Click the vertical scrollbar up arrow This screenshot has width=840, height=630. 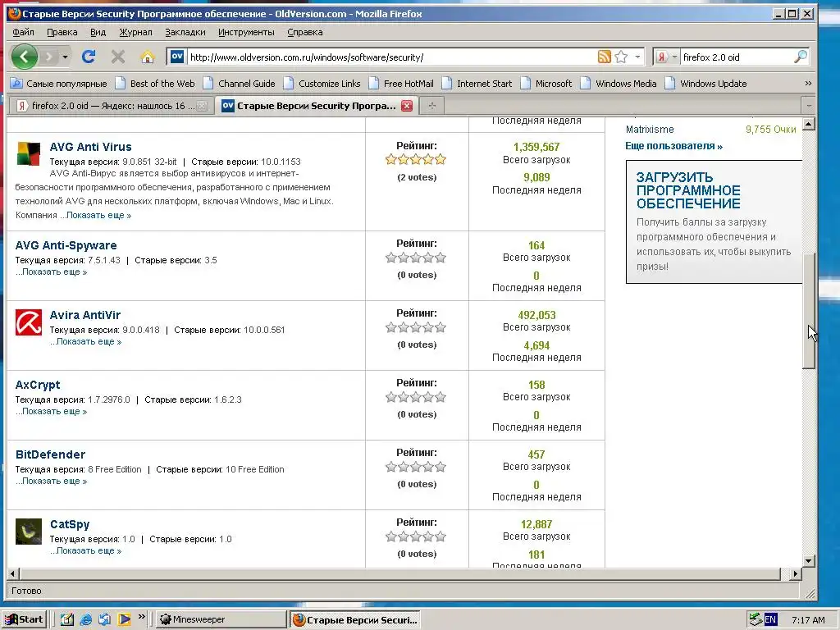809,124
